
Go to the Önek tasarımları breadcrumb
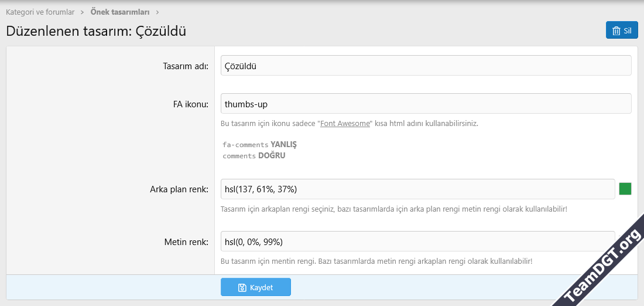point(119,12)
